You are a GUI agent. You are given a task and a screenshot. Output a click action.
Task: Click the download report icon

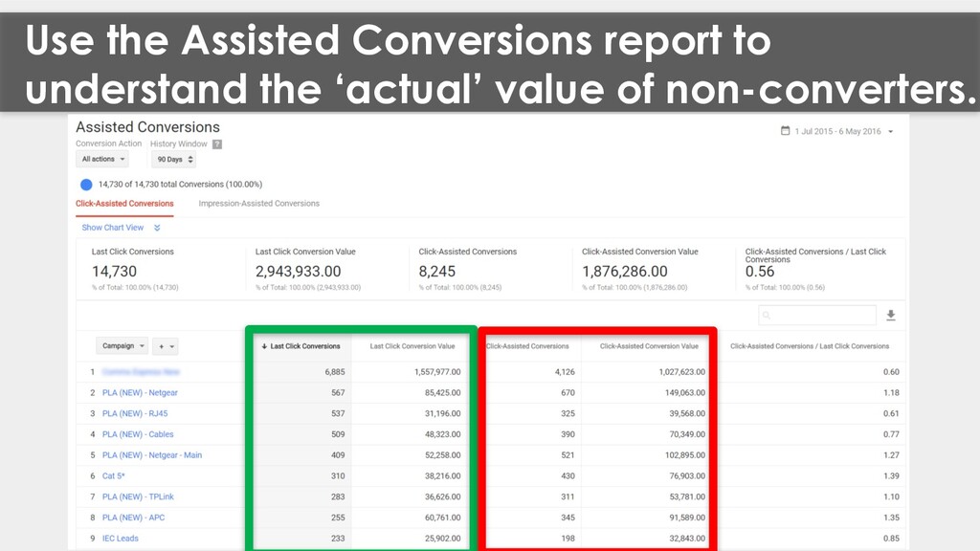pos(891,316)
